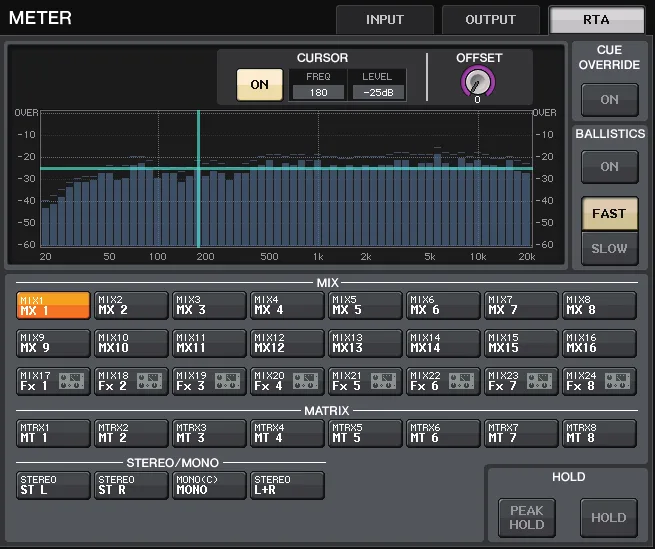Select SLOW ballistics mode
This screenshot has width=655, height=549.
coord(609,249)
